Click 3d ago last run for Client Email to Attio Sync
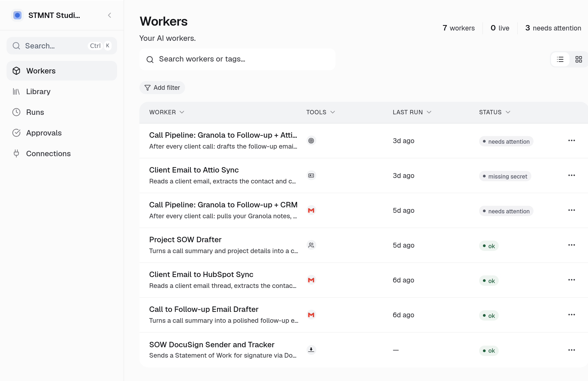The image size is (588, 381). pyautogui.click(x=403, y=176)
